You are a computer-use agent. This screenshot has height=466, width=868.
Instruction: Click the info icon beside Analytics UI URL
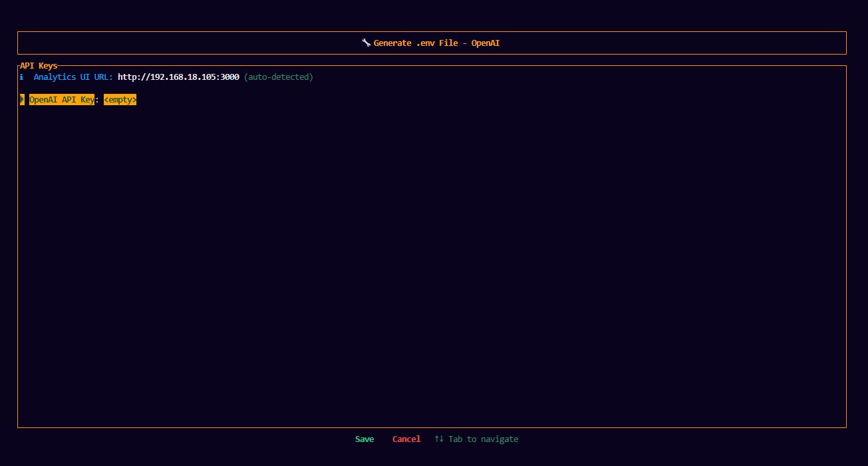(21, 77)
